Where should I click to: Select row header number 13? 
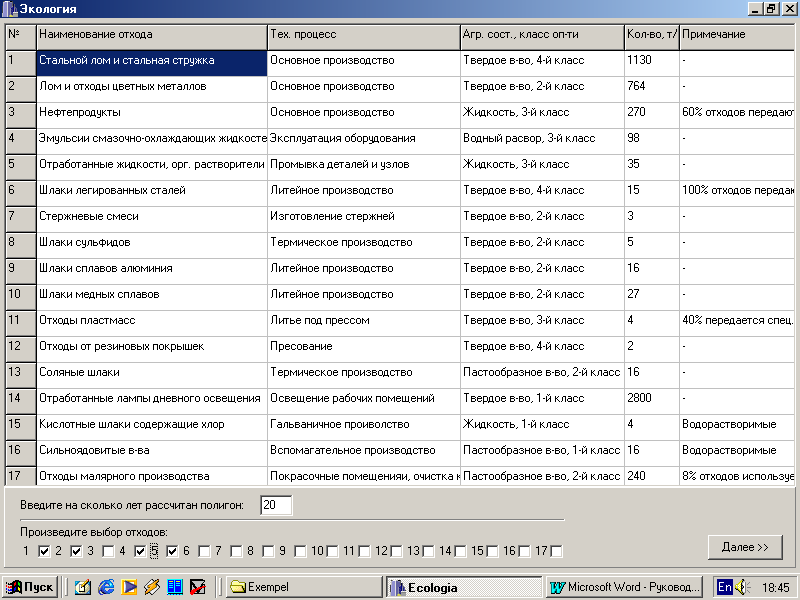[x=21, y=376]
